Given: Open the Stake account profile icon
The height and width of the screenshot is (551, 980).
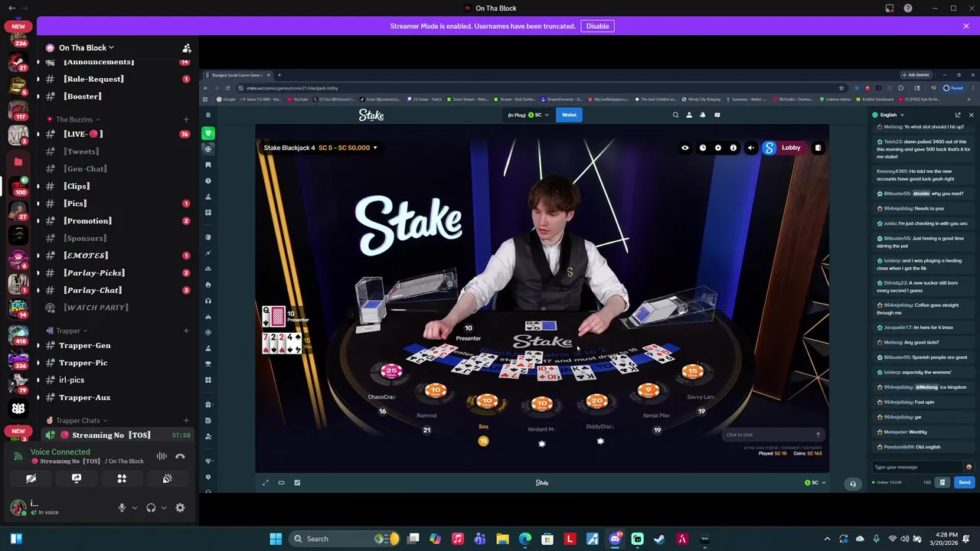Looking at the screenshot, I should pos(689,115).
